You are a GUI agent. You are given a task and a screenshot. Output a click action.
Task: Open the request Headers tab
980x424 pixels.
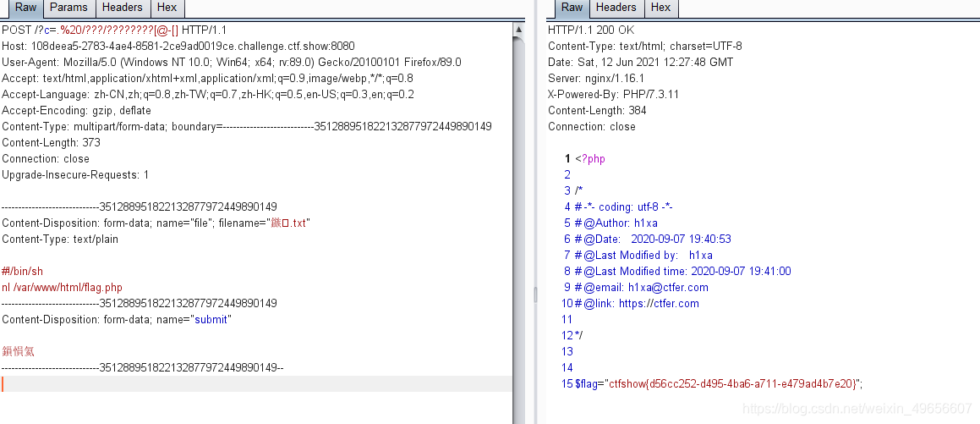[122, 8]
